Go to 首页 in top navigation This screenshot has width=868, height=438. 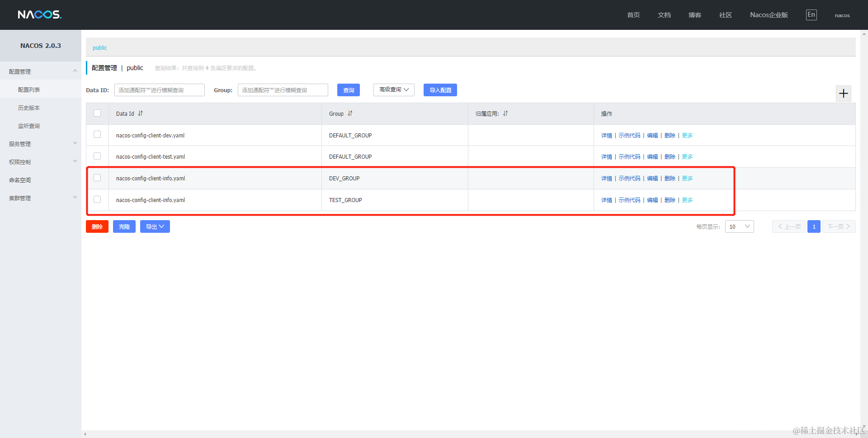(x=633, y=15)
